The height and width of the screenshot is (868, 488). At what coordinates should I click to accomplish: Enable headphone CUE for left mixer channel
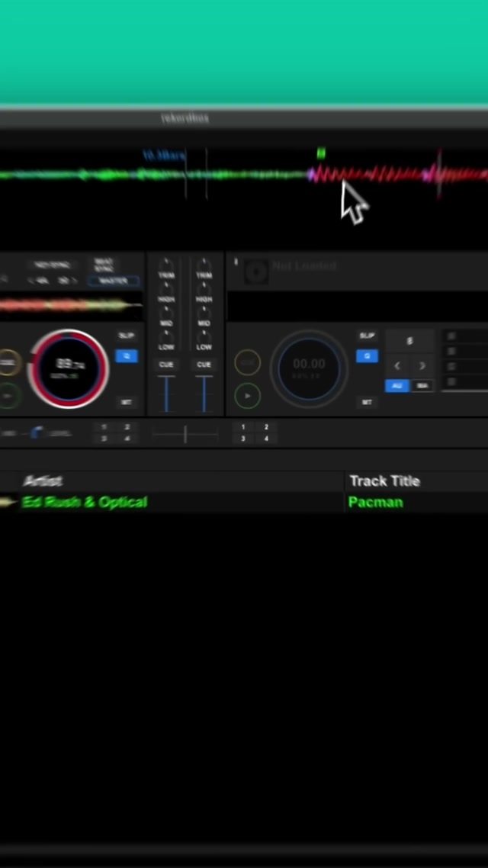(166, 365)
